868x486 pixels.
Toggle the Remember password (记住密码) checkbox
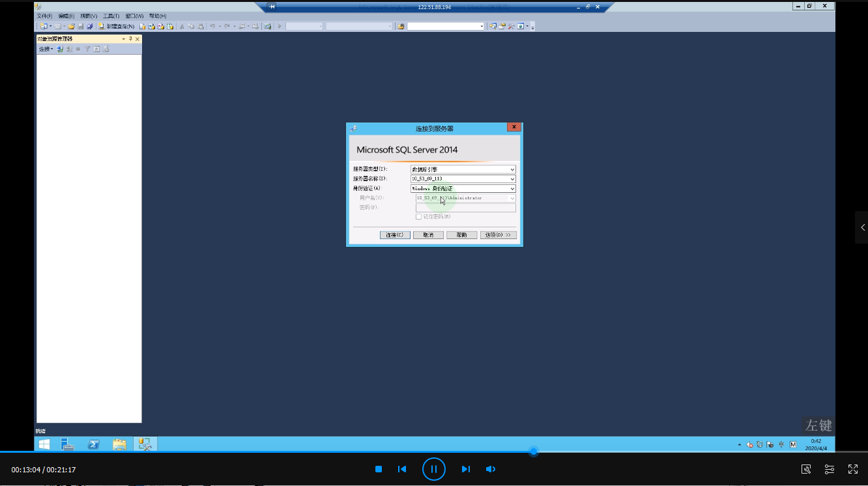(419, 216)
